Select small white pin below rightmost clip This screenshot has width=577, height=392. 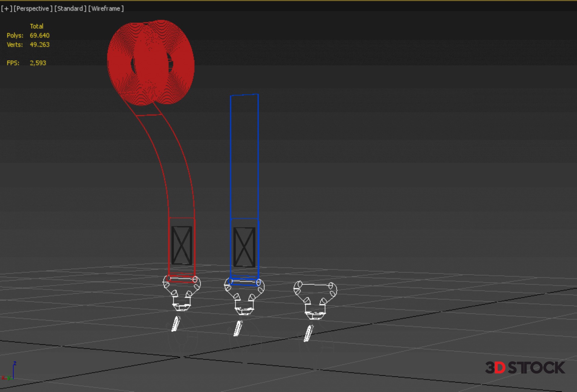coord(308,333)
